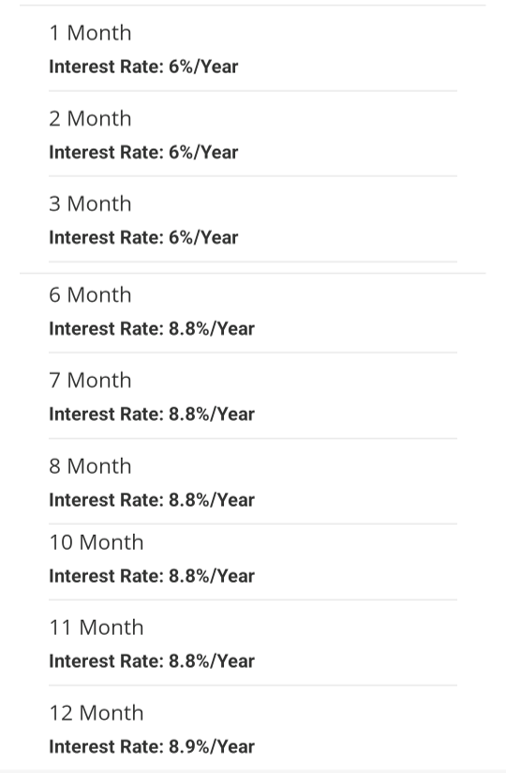Select the 10 Month term option

[x=253, y=562]
